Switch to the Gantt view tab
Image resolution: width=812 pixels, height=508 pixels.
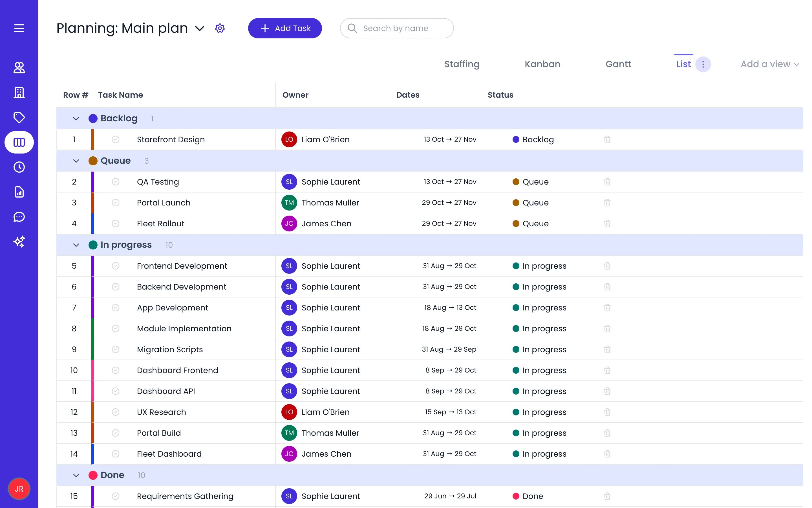click(x=618, y=64)
